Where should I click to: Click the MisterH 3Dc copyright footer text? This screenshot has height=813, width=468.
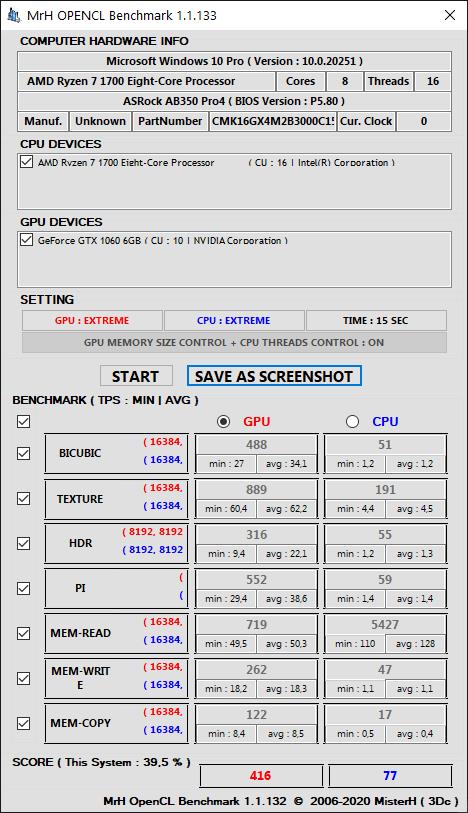[x=281, y=801]
